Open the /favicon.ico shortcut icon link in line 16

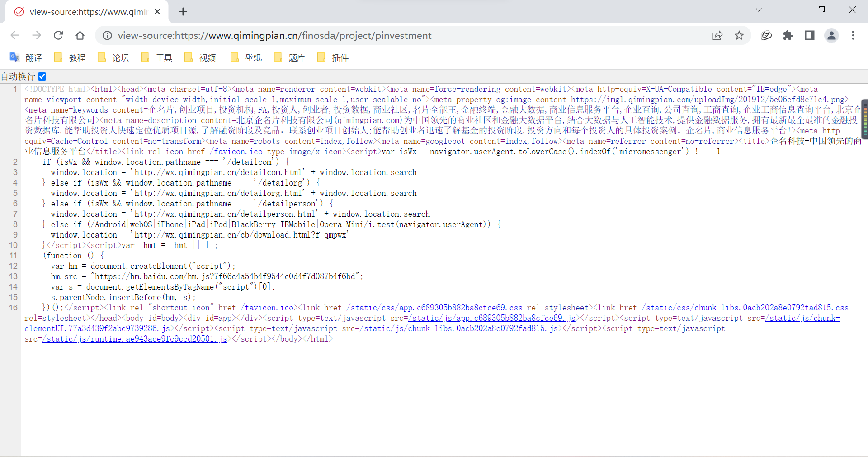coord(267,308)
